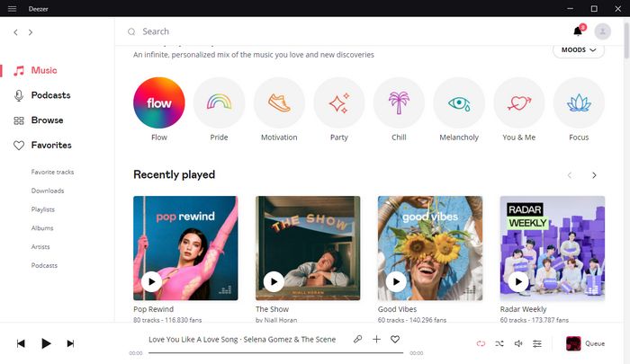The height and width of the screenshot is (364, 630).
Task: Open the notifications bell
Action: pos(578,31)
